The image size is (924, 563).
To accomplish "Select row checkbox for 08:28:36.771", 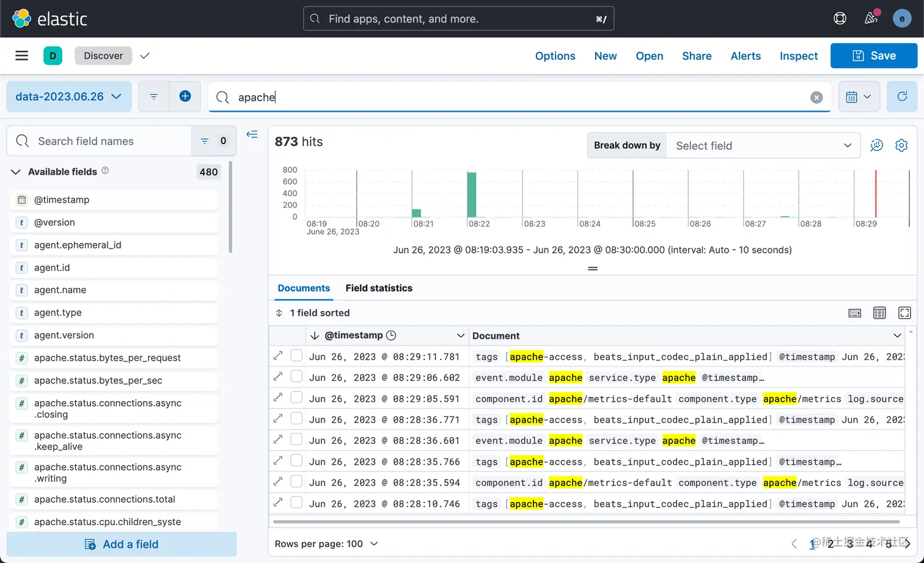I will [296, 418].
